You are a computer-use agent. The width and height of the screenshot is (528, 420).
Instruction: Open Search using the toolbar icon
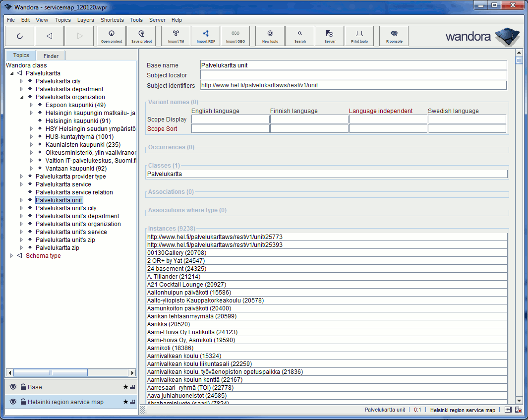coord(299,36)
